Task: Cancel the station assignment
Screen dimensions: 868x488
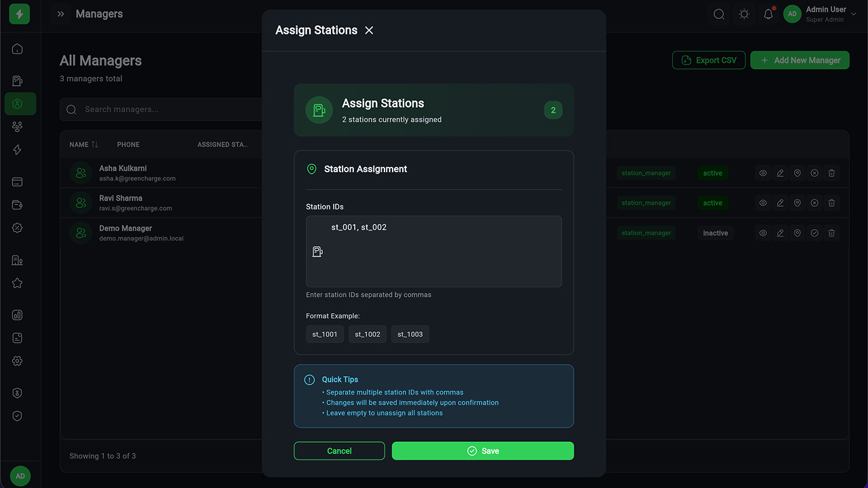Action: click(339, 451)
